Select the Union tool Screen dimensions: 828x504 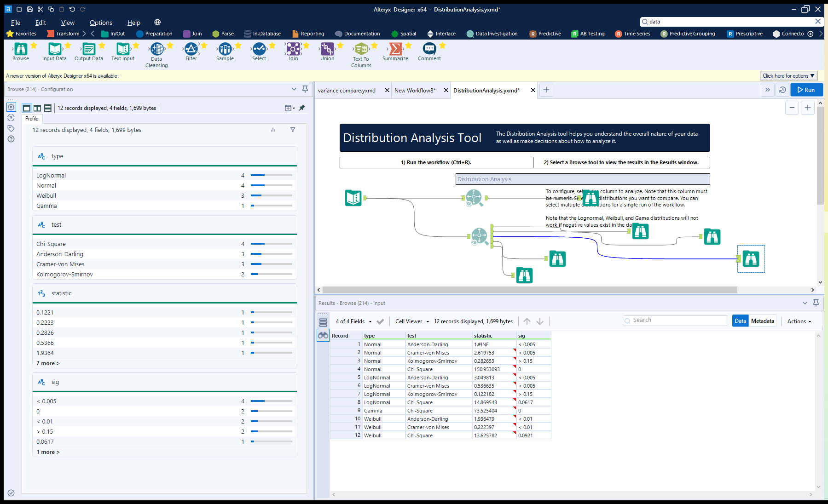pyautogui.click(x=327, y=51)
